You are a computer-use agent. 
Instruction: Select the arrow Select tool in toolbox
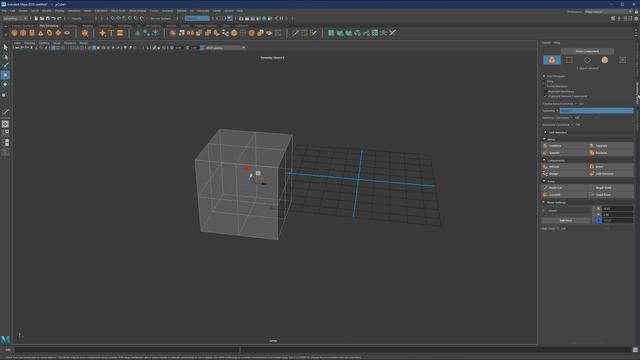tap(5, 48)
